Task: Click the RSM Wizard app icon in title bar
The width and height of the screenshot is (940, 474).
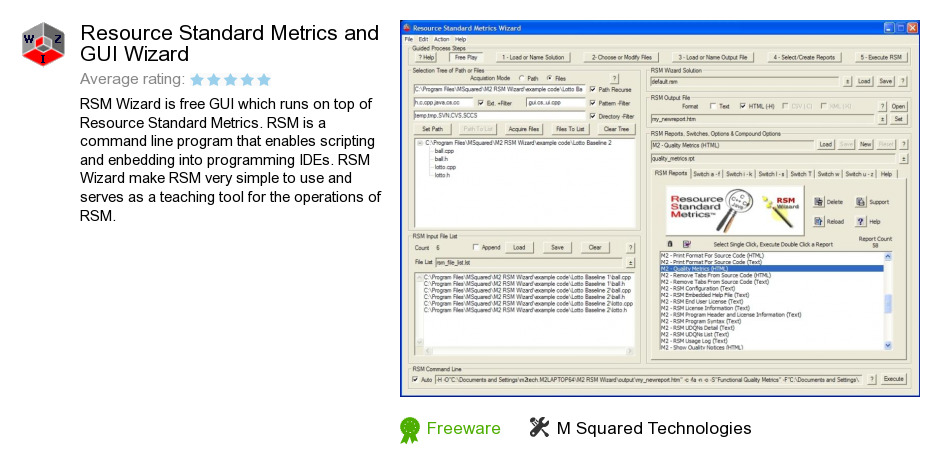Action: [407, 28]
